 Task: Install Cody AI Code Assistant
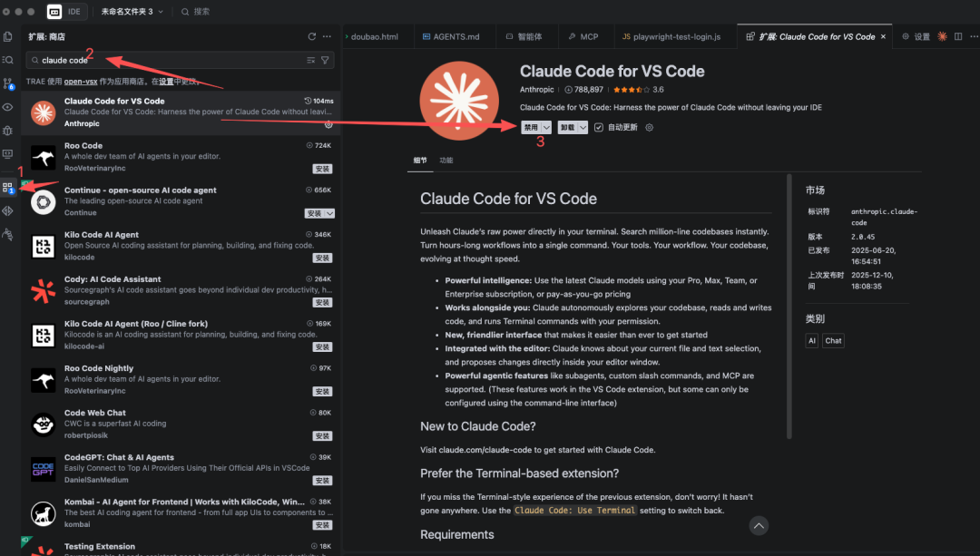322,302
